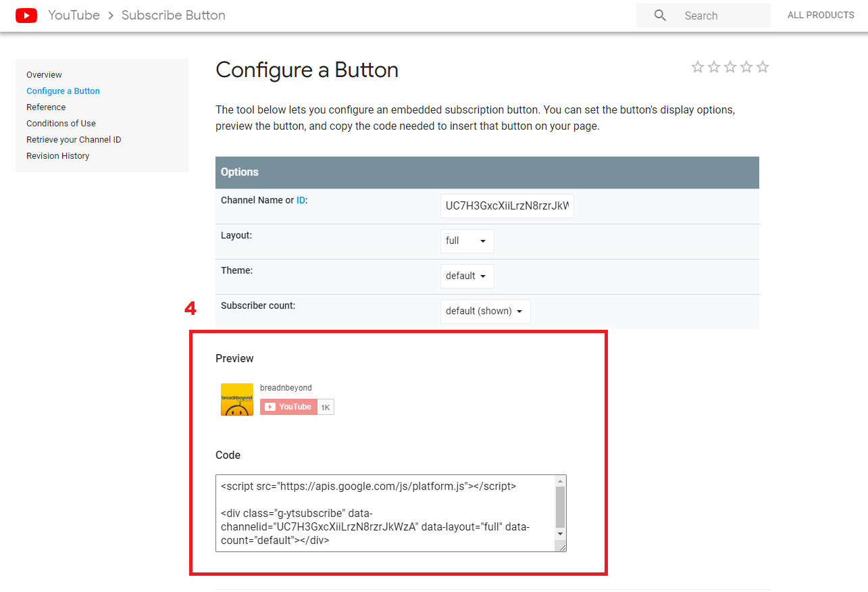Open Overview in the left sidebar
The height and width of the screenshot is (592, 868).
(44, 75)
